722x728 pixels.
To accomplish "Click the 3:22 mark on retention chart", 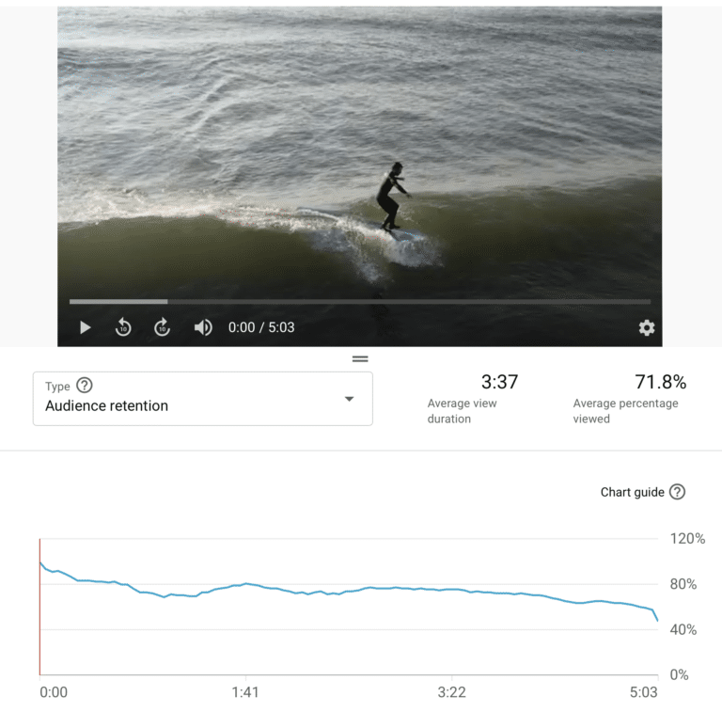I will click(x=451, y=692).
